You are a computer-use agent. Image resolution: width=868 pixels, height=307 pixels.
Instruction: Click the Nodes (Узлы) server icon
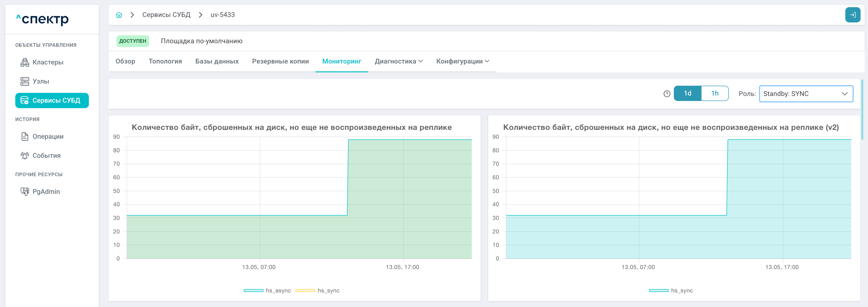pos(25,81)
